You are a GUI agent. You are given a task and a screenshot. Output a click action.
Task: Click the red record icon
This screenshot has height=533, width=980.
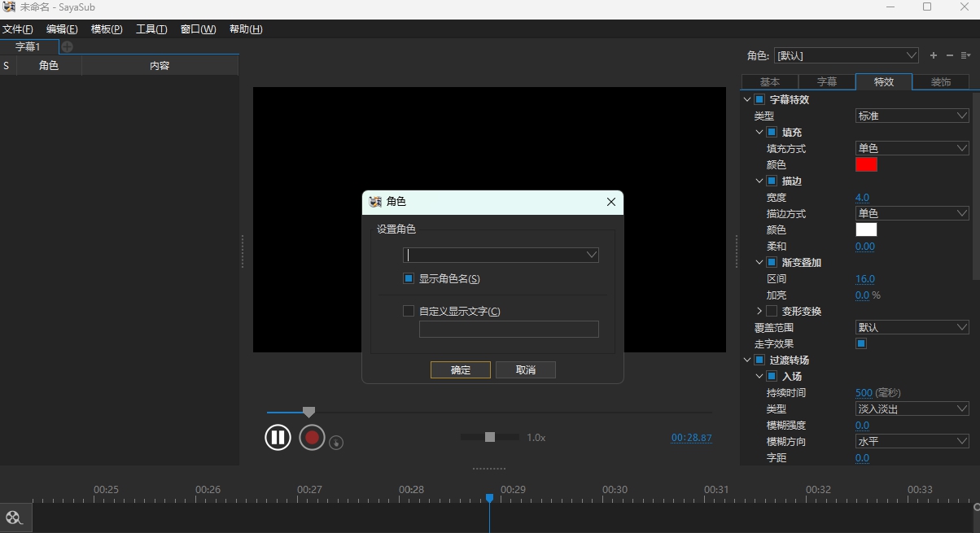312,437
